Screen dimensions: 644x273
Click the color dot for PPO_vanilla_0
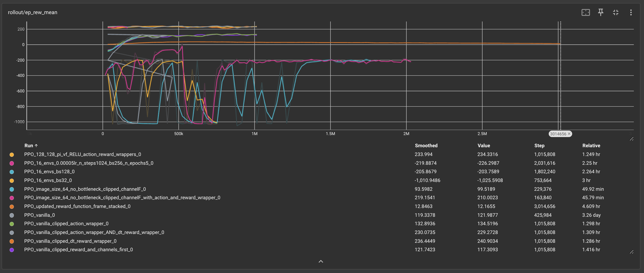(x=12, y=215)
